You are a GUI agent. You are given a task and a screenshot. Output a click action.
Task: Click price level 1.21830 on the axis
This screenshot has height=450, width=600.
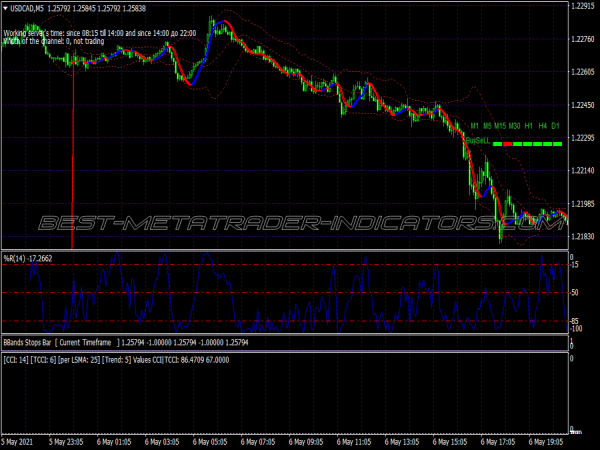[582, 236]
